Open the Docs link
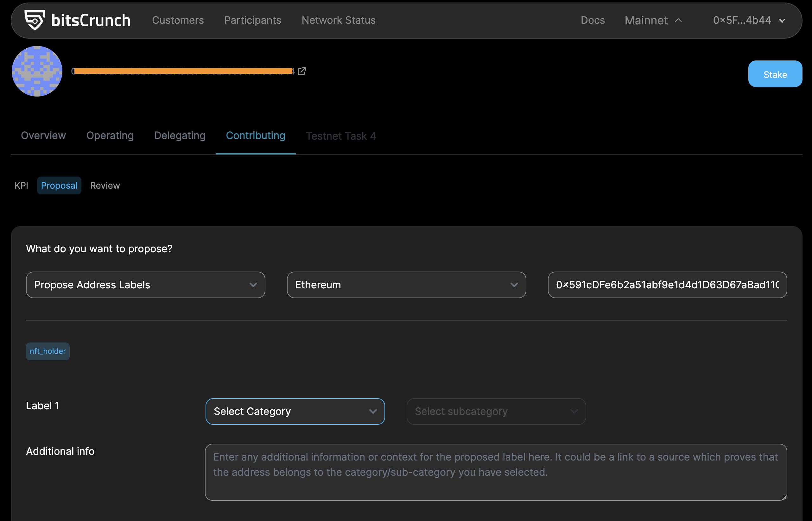This screenshot has width=812, height=521. tap(593, 20)
